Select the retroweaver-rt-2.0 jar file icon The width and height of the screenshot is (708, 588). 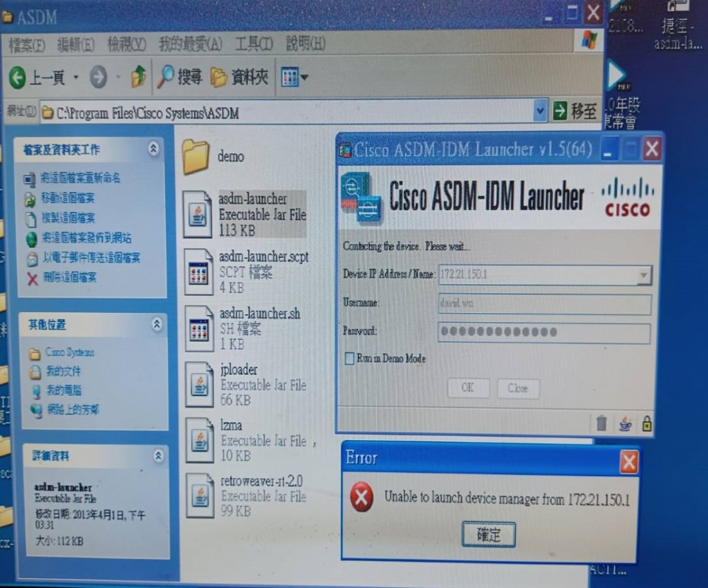point(200,495)
